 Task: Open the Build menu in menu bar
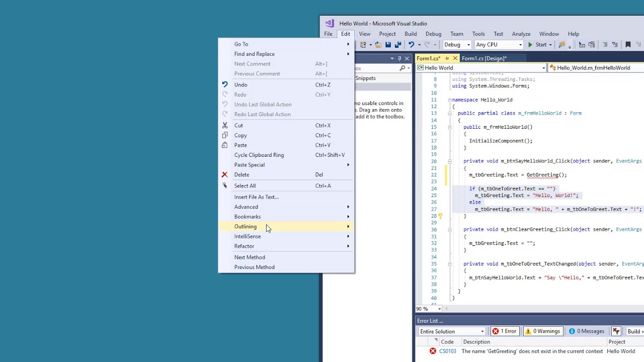click(411, 34)
